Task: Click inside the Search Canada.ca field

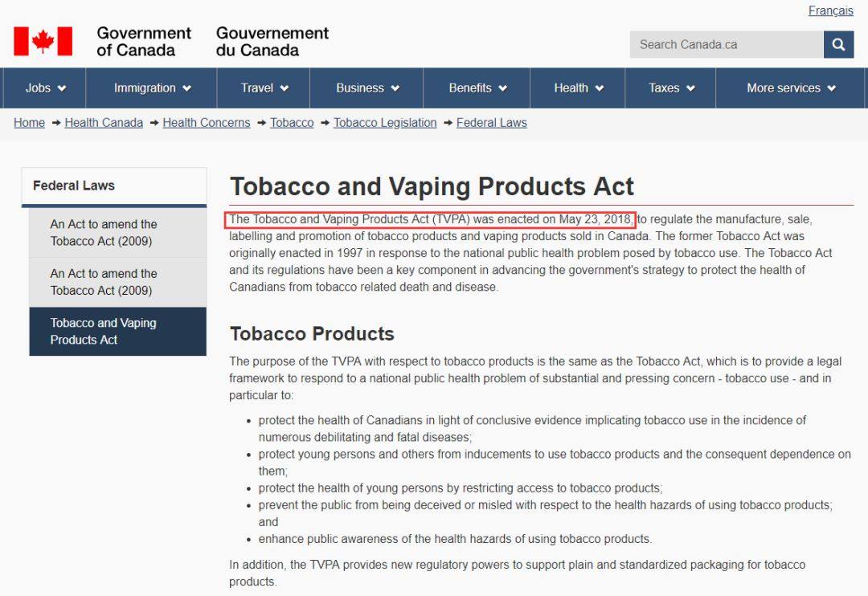Action: (x=727, y=44)
